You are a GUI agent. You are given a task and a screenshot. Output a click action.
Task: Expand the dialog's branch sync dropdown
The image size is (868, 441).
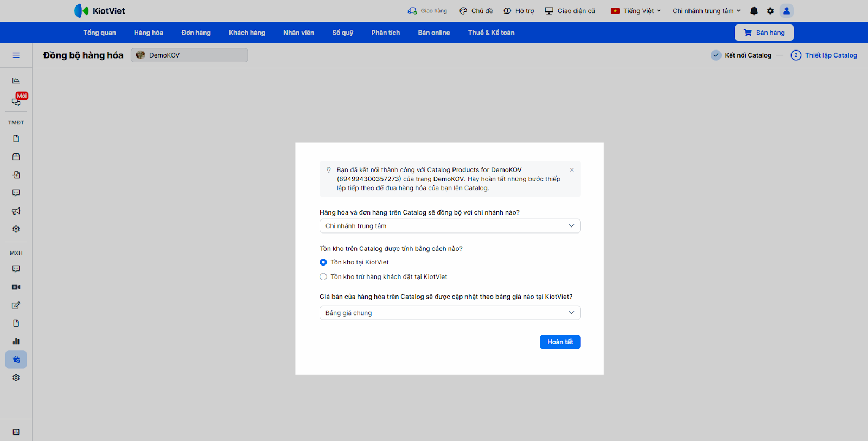pos(450,226)
